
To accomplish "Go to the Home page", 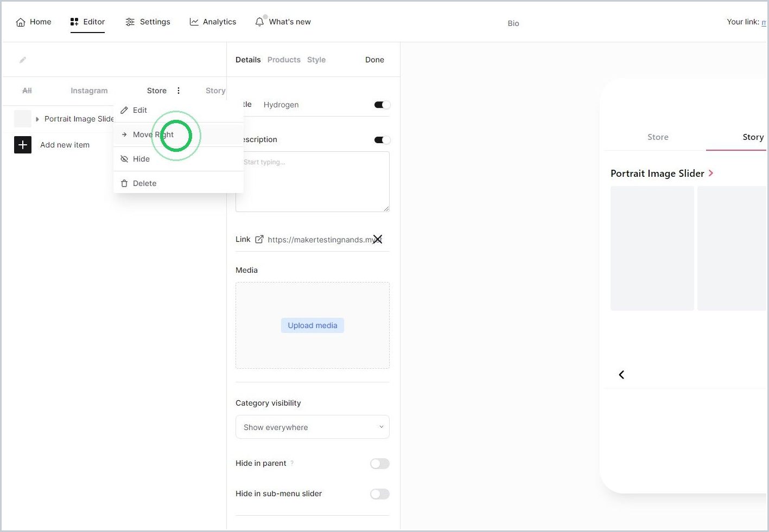I will [x=34, y=22].
